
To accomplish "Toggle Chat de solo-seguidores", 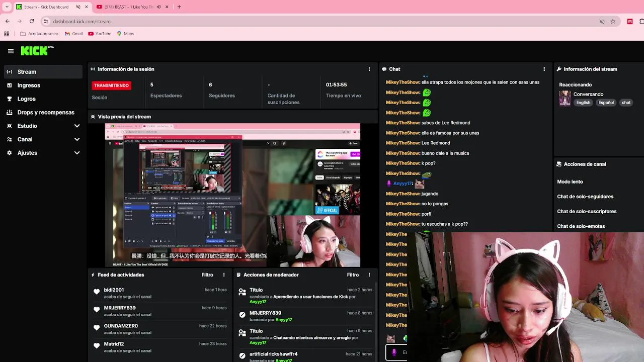I will click(585, 197).
